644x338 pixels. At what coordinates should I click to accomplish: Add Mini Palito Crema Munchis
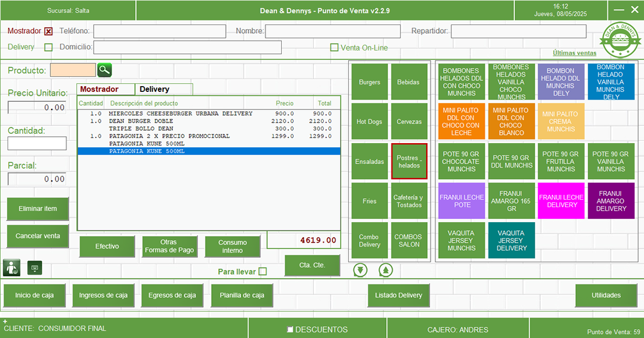561,122
